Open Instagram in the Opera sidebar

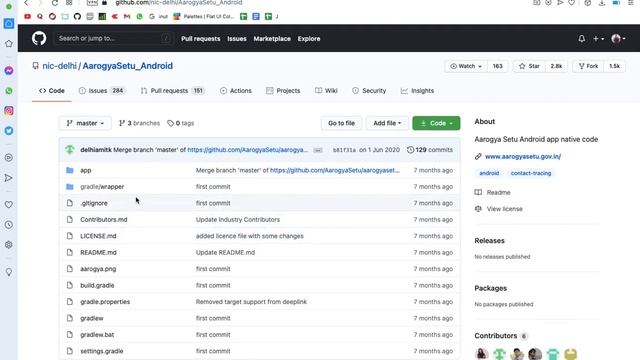coord(9,111)
